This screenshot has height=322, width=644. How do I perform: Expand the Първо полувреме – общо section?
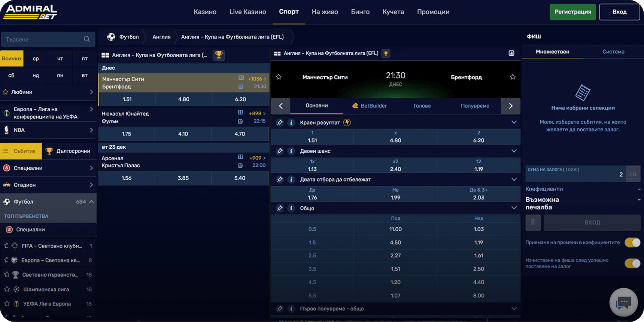[514, 309]
